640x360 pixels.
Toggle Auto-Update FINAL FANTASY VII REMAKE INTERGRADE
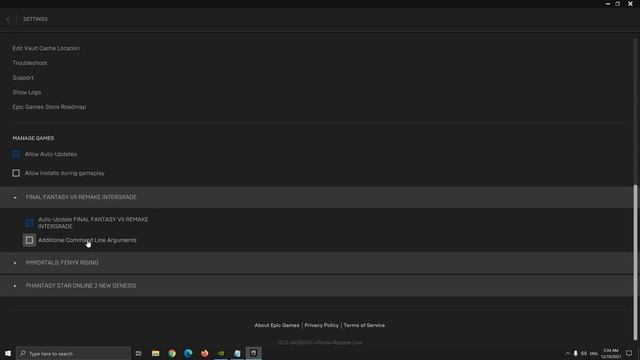pos(29,222)
